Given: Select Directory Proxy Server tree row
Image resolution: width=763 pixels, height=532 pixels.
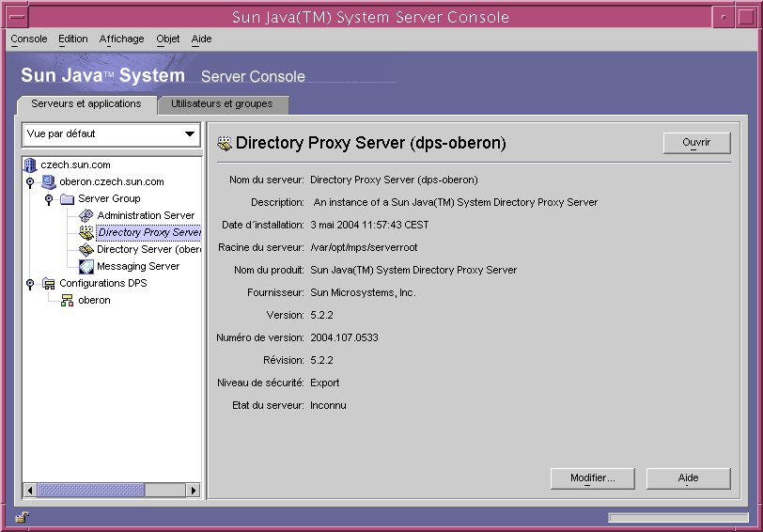Looking at the screenshot, I should pyautogui.click(x=148, y=233).
